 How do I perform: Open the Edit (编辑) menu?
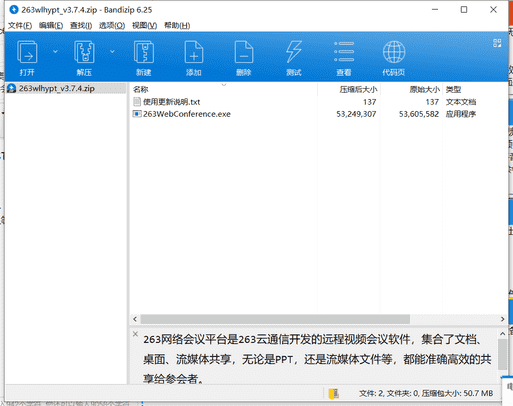tap(51, 25)
